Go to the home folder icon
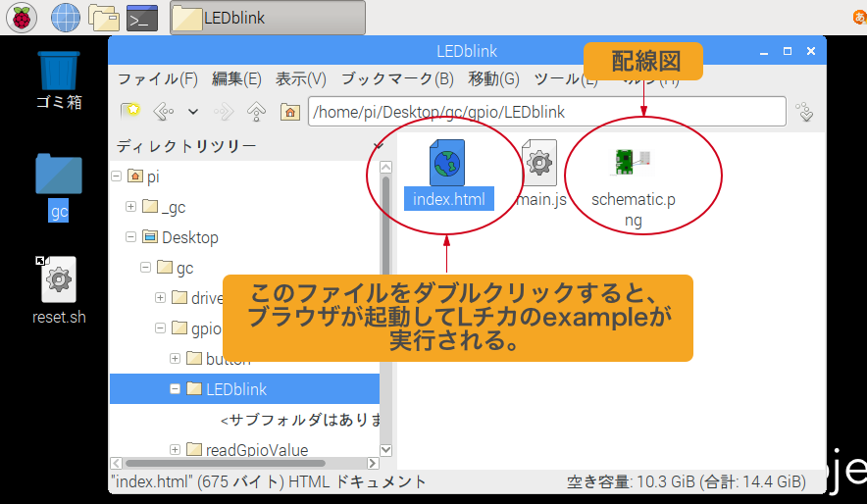This screenshot has width=867, height=504. 289,112
